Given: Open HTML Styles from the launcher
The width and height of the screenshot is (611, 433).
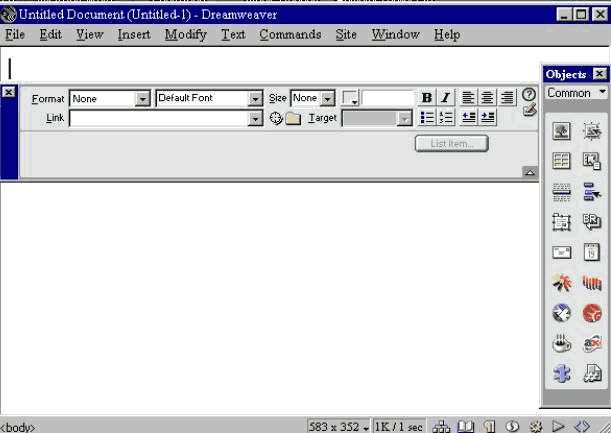Looking at the screenshot, I should (489, 427).
